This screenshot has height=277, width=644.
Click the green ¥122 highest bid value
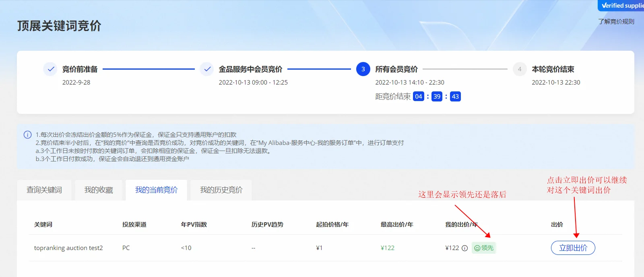[388, 248]
